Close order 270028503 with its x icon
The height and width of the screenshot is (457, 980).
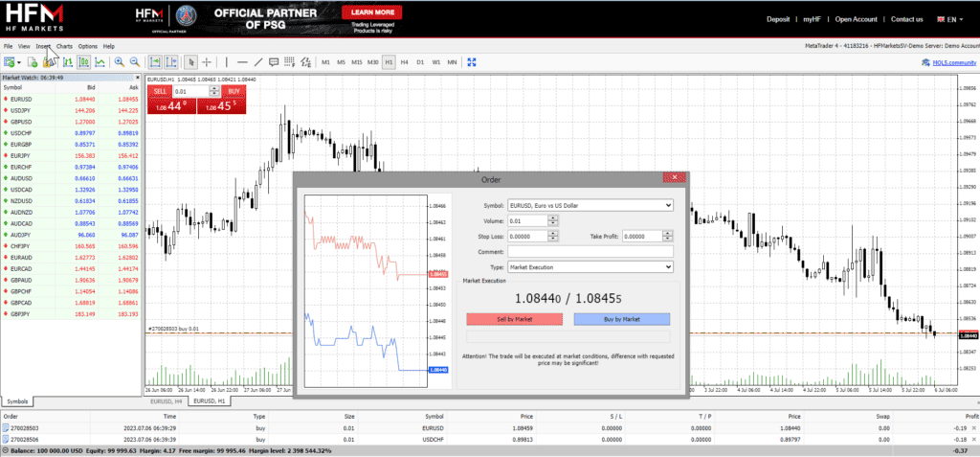[x=973, y=428]
